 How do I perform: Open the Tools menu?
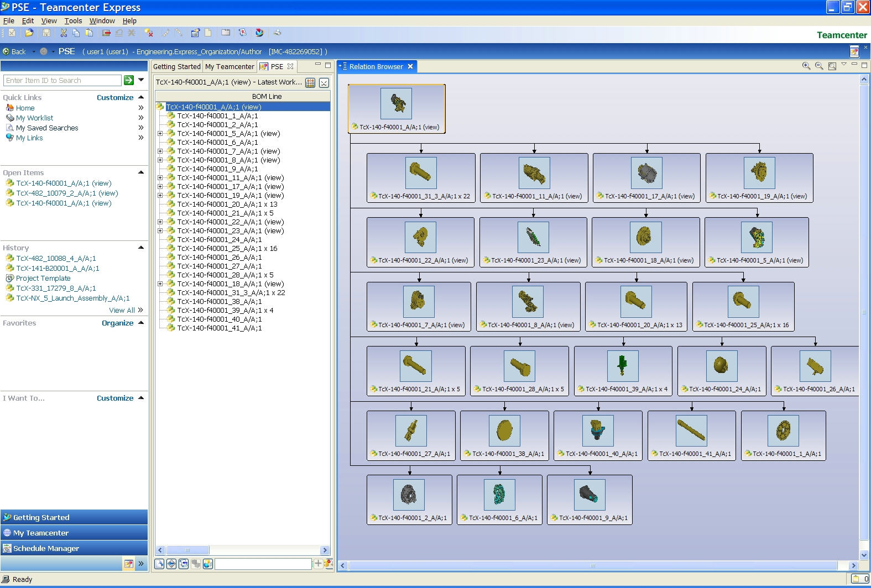coord(73,20)
